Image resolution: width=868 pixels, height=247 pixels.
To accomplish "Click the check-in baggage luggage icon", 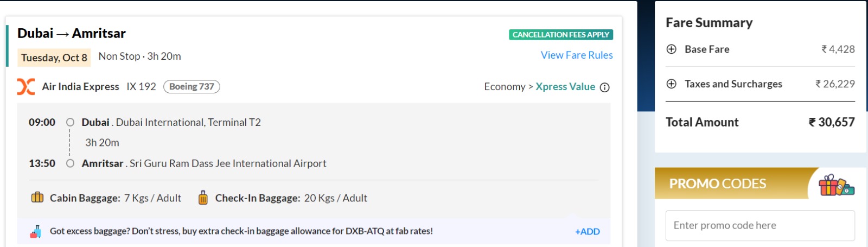I will pos(203,198).
